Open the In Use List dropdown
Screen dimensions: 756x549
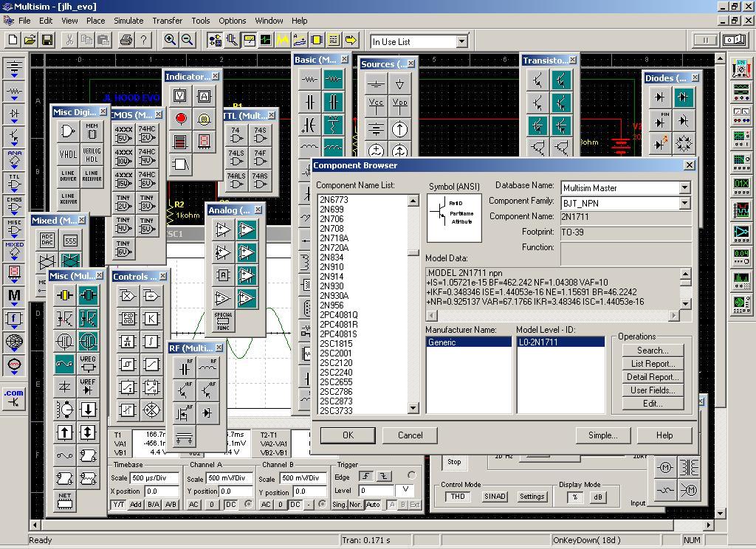tap(461, 41)
